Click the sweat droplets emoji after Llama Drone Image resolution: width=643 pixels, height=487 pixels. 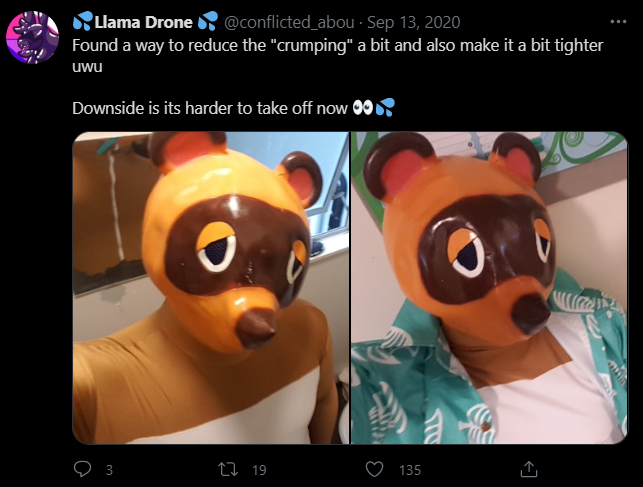tap(207, 21)
